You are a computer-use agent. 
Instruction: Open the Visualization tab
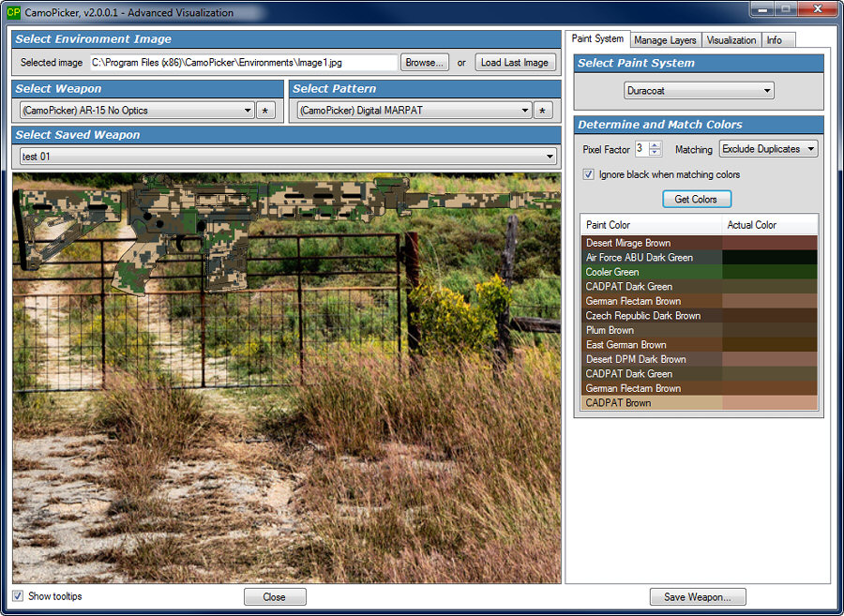tap(731, 40)
